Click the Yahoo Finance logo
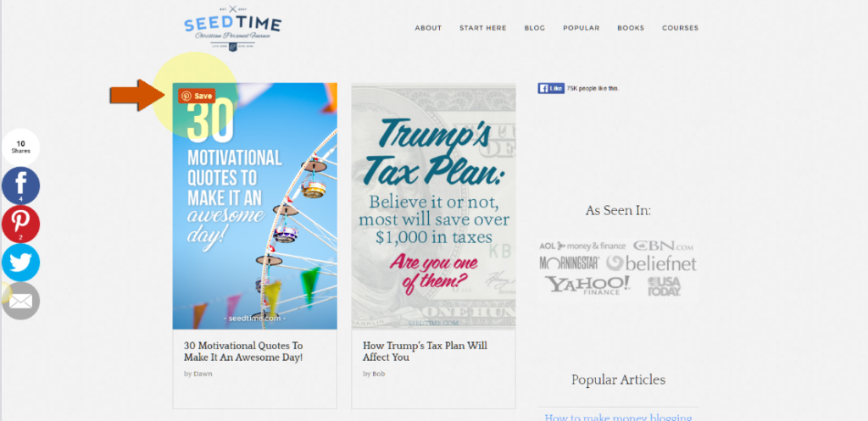Viewport: 868px width, 421px height. click(587, 285)
